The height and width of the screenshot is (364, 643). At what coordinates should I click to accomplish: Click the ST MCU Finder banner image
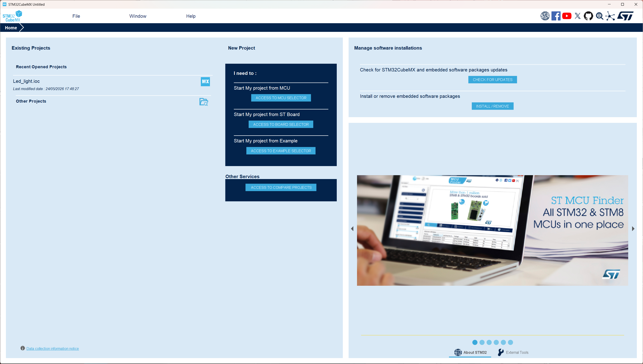[492, 230]
